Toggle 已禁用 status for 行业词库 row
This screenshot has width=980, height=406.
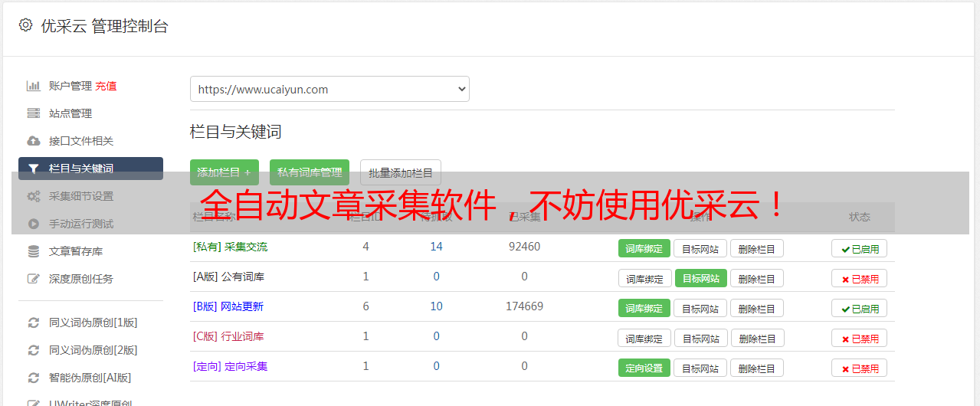[x=859, y=338]
